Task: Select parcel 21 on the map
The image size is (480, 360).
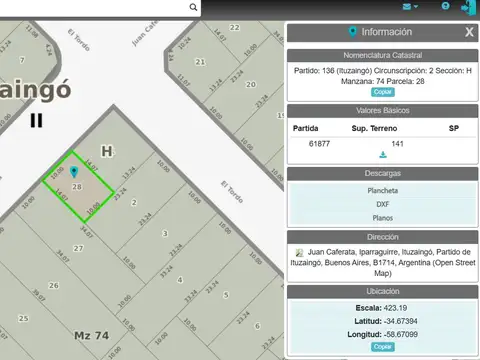Action: tap(200, 62)
